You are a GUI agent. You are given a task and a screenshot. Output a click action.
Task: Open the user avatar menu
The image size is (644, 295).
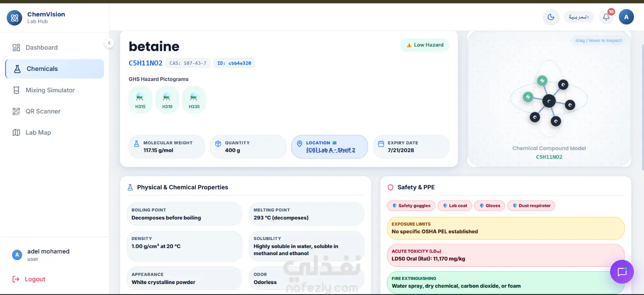point(626,17)
